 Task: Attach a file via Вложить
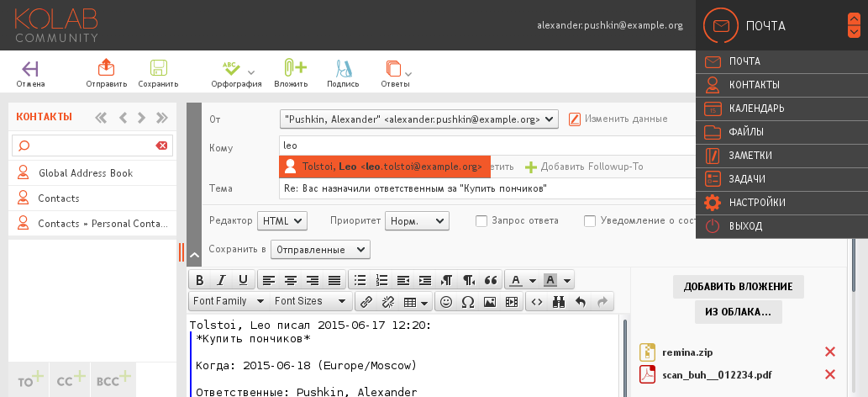click(292, 74)
